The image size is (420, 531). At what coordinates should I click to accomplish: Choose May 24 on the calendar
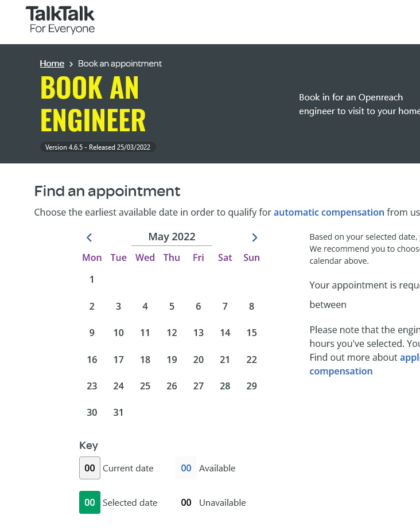(119, 386)
